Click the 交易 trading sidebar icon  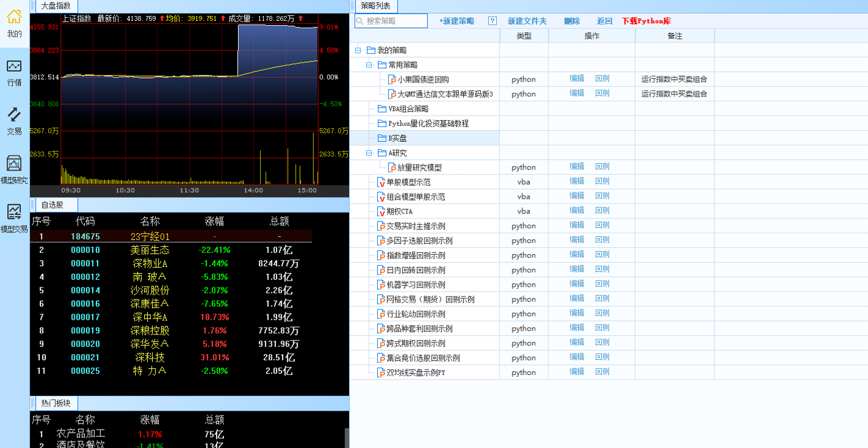pos(14,115)
